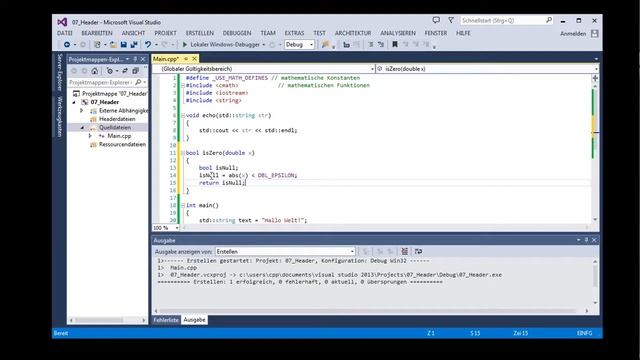640x360 pixels.
Task: Open the EXTRAS menu
Action: 294,33
